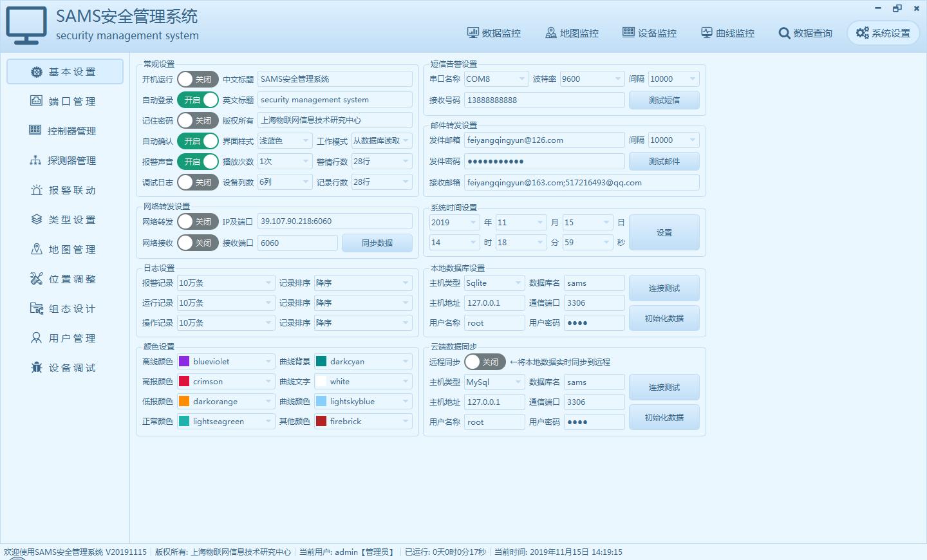Turn on the 网络转发 switch
This screenshot has height=560, width=927.
[198, 221]
